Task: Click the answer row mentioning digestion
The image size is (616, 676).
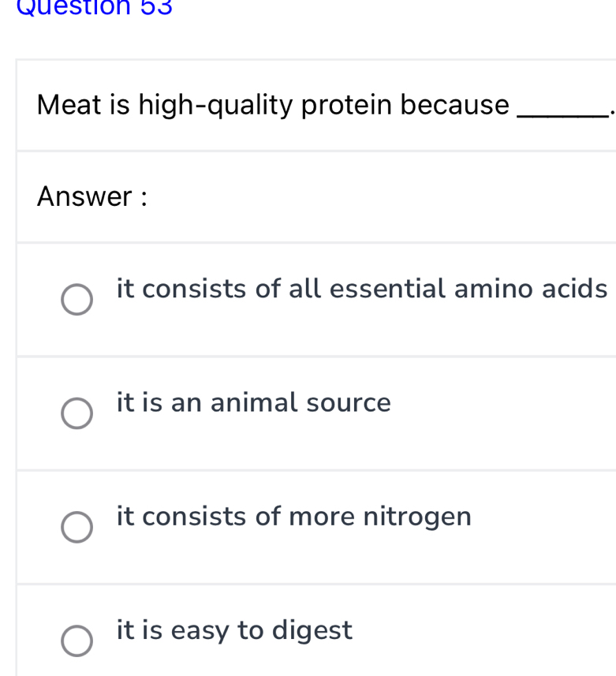Action: [x=315, y=631]
